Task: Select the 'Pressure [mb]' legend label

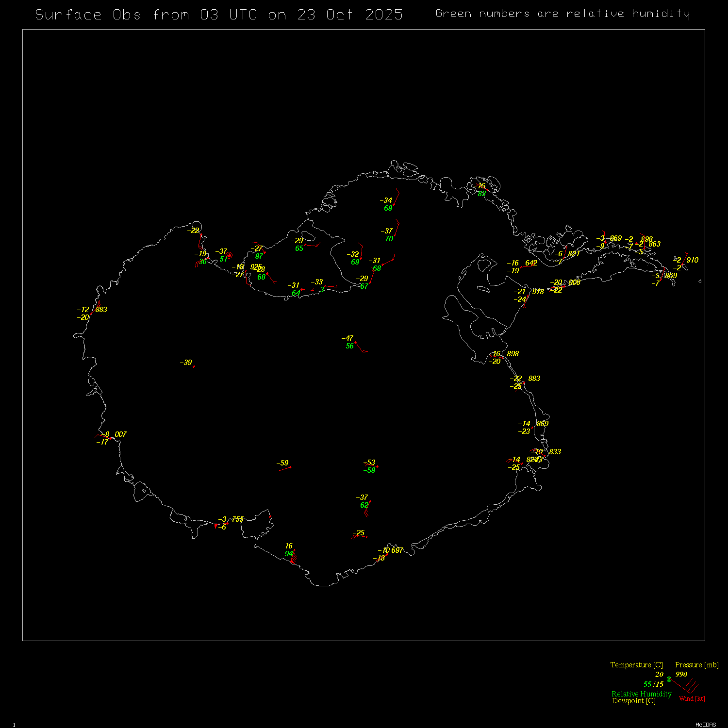Action: [x=696, y=665]
